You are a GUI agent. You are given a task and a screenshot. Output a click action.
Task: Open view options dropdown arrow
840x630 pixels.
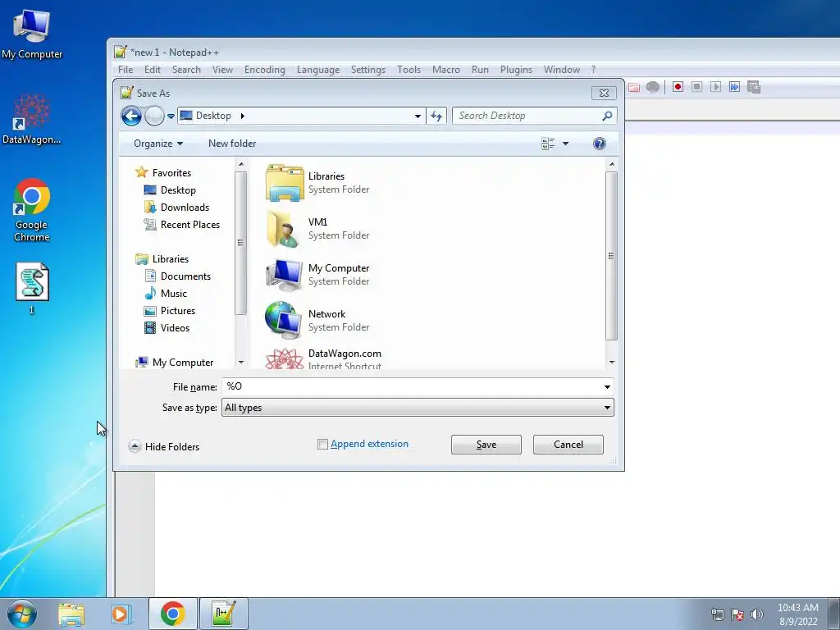click(x=565, y=144)
